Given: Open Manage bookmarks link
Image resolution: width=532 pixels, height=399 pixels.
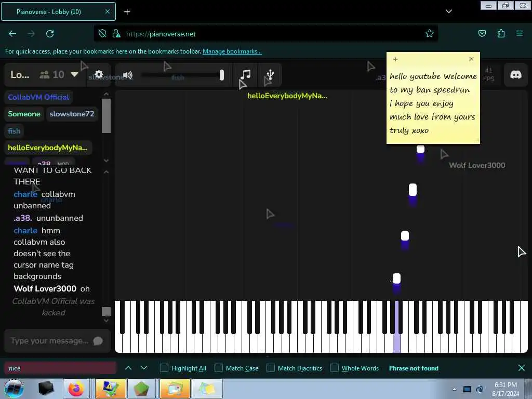Looking at the screenshot, I should coord(232,51).
